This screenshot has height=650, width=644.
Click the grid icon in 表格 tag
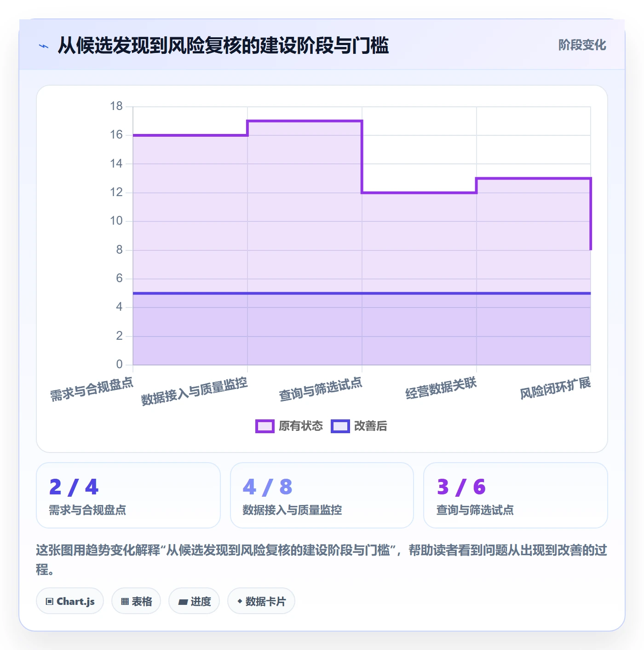coord(125,602)
